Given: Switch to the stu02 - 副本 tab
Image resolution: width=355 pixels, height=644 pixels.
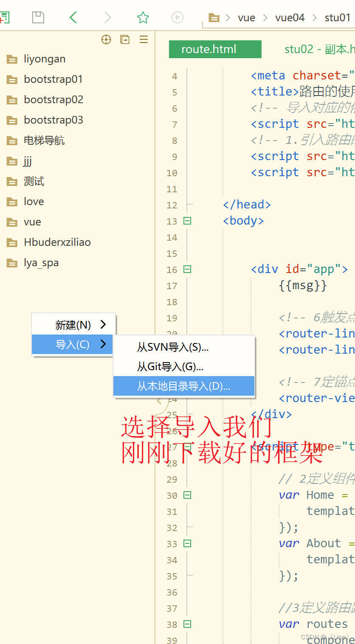Looking at the screenshot, I should pos(319,49).
